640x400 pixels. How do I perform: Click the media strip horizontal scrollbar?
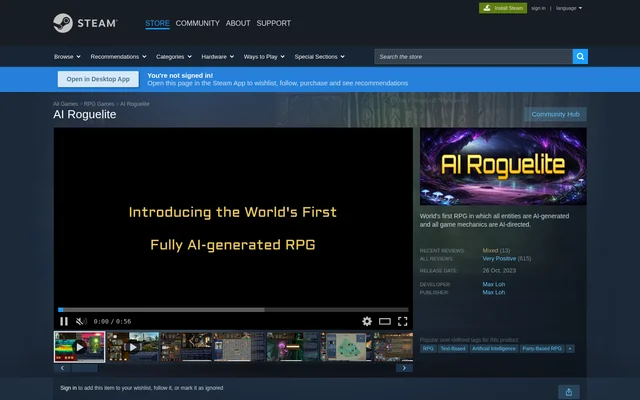point(84,368)
